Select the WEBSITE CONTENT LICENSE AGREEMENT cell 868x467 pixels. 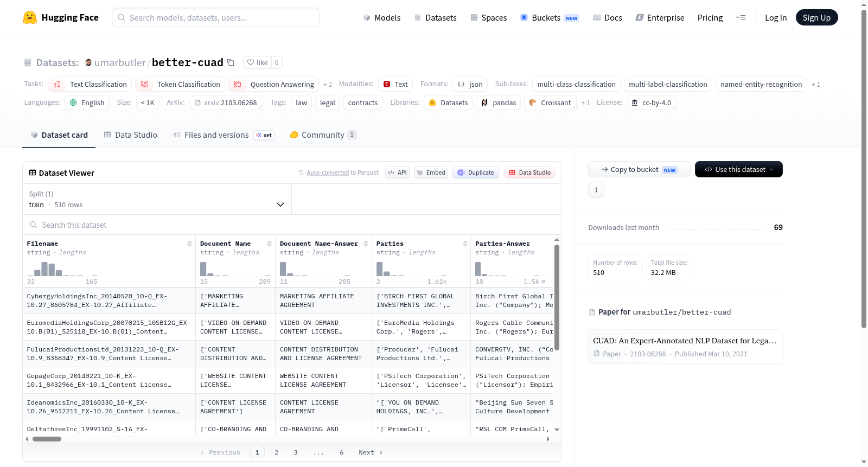click(323, 380)
